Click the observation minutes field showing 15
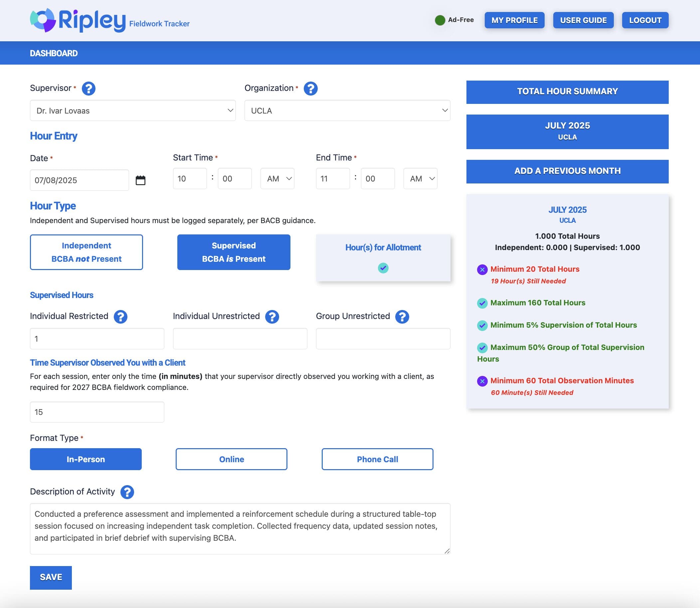Screen dimensions: 700x608 (x=97, y=412)
